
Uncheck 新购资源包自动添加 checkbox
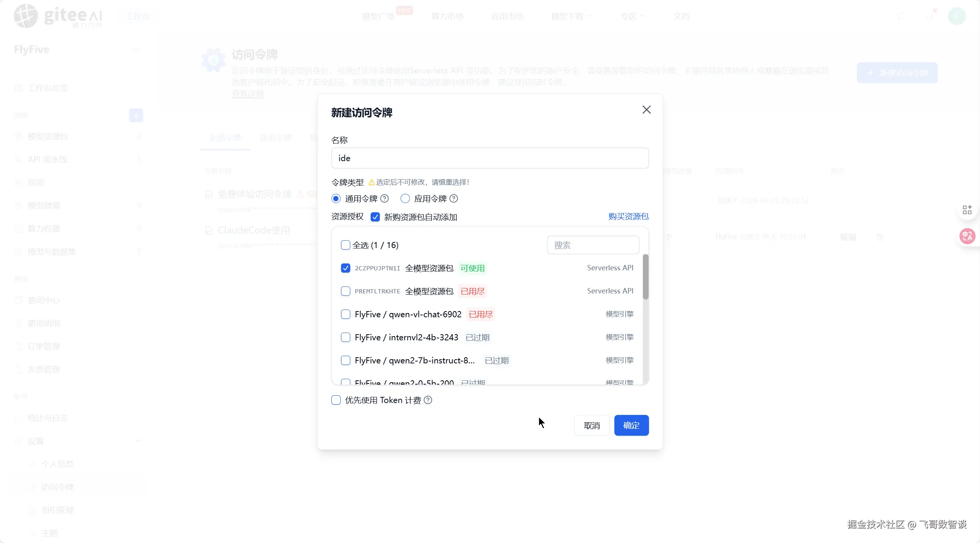375,217
